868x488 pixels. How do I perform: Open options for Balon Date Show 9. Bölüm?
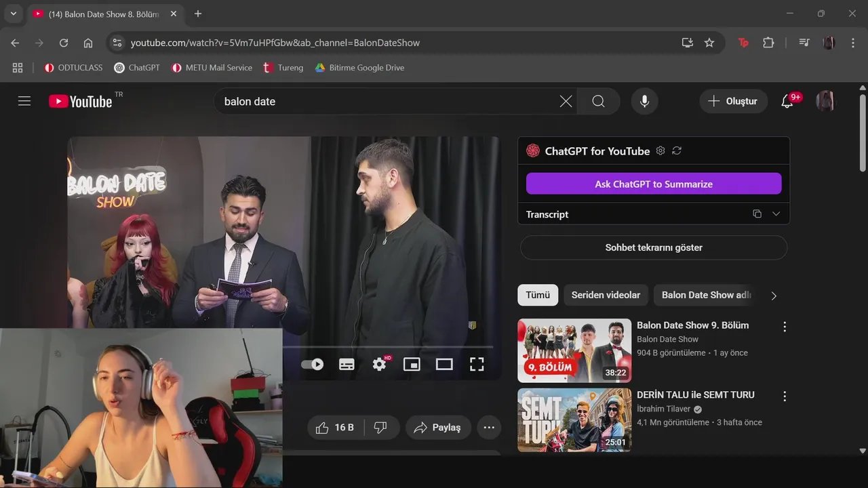pyautogui.click(x=785, y=327)
